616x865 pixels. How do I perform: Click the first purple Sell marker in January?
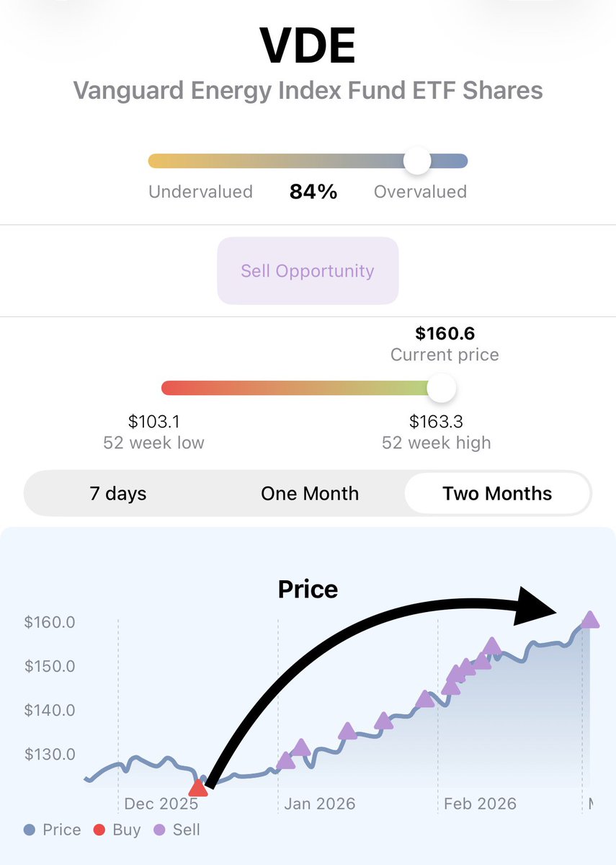coord(286,760)
